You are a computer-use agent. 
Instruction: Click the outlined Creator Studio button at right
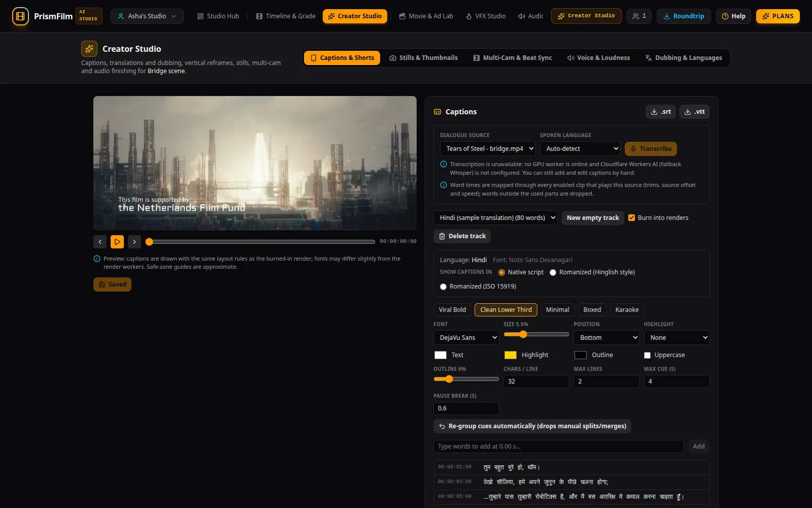[586, 16]
